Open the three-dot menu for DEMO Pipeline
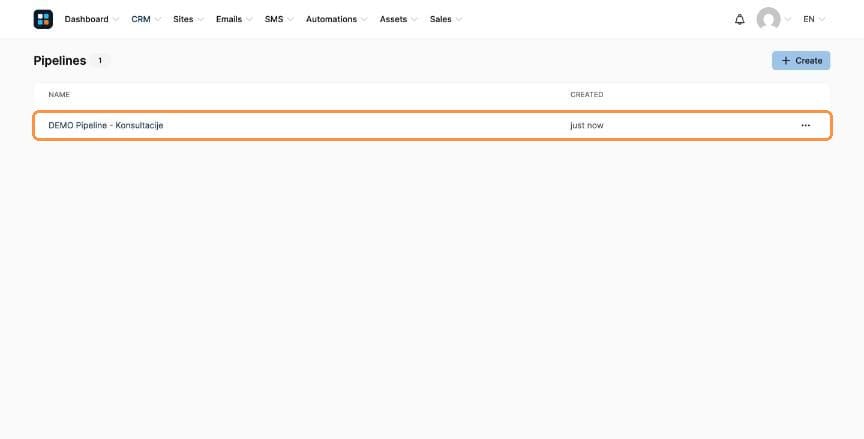864x439 pixels. click(806, 126)
